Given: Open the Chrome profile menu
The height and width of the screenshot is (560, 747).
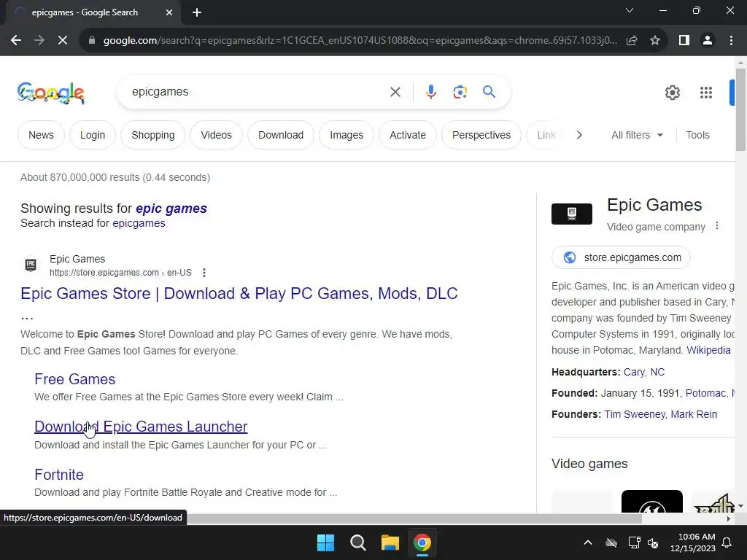Looking at the screenshot, I should click(x=708, y=41).
